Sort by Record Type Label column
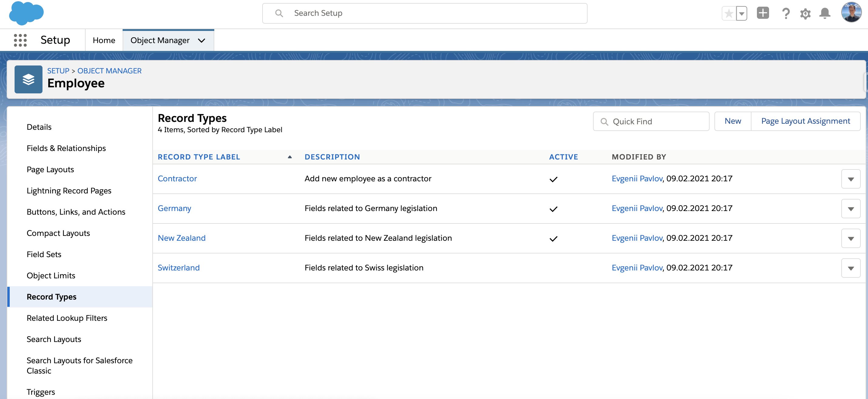 [199, 157]
